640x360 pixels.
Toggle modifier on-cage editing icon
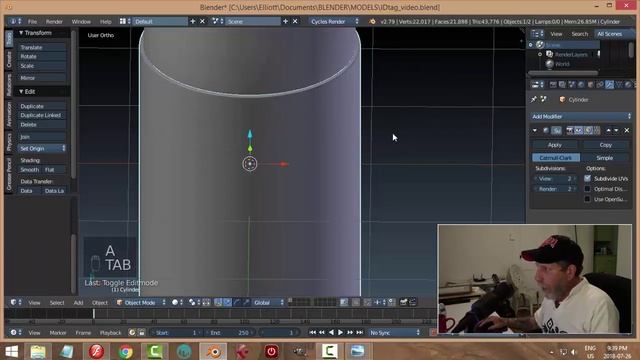click(x=597, y=130)
